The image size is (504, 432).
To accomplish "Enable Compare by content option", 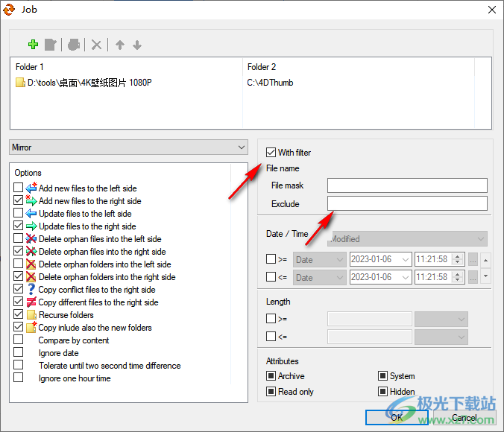I will tap(19, 340).
